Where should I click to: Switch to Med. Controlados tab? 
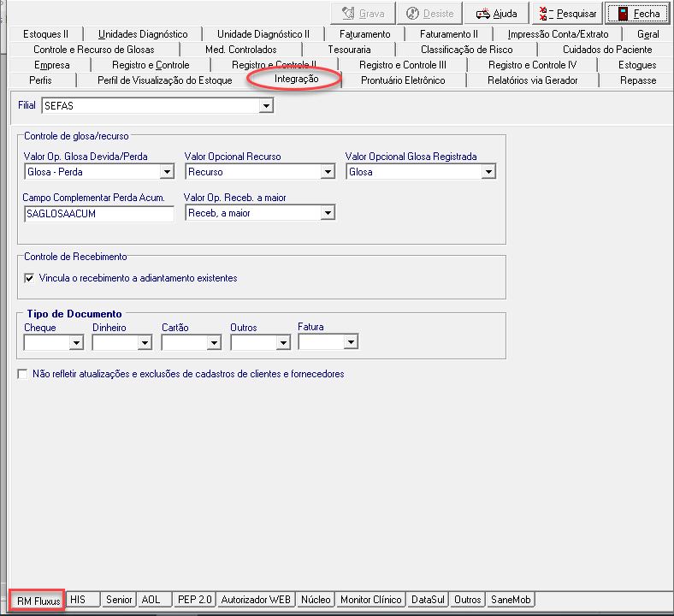[x=240, y=50]
